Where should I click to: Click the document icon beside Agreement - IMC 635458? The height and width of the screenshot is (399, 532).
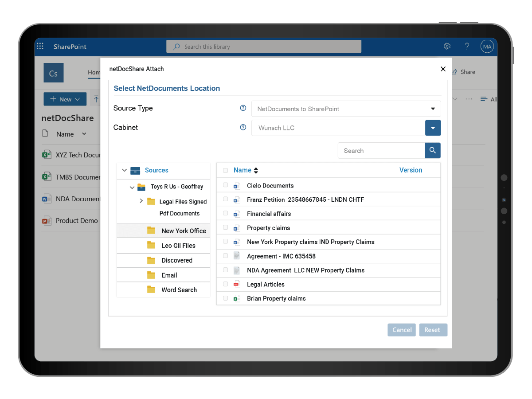click(237, 256)
